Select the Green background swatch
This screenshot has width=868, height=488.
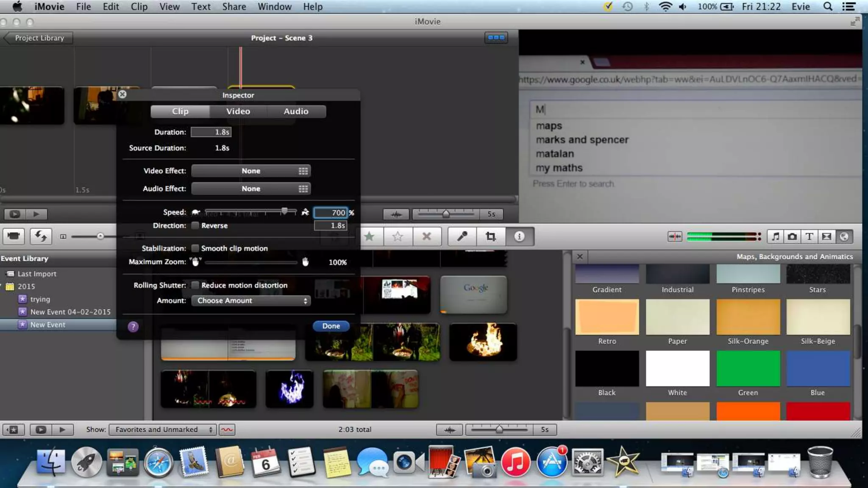tap(748, 368)
